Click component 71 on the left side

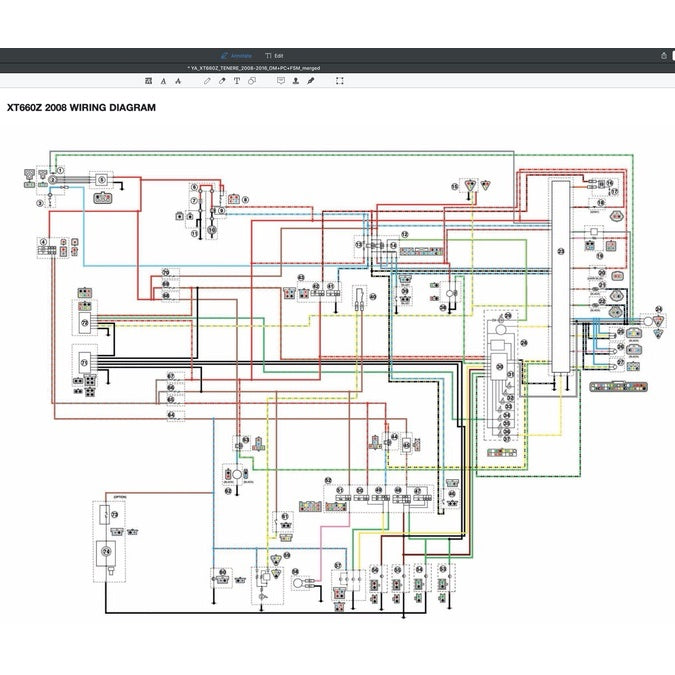tap(84, 361)
